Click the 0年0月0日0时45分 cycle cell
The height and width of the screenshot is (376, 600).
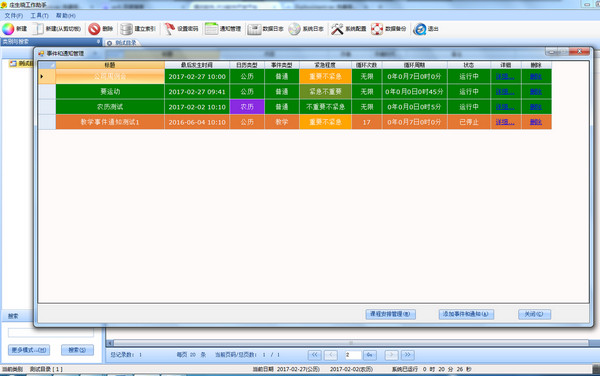[x=414, y=92]
